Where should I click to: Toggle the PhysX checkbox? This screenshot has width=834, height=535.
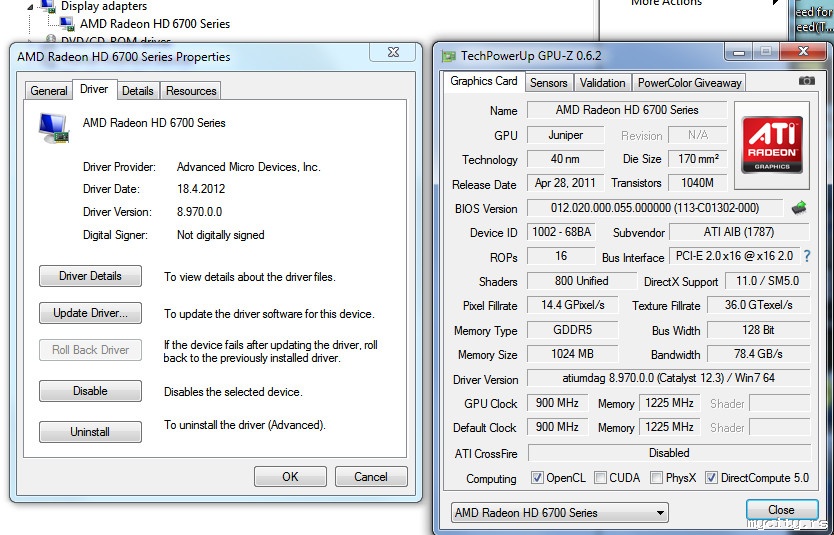coord(656,478)
